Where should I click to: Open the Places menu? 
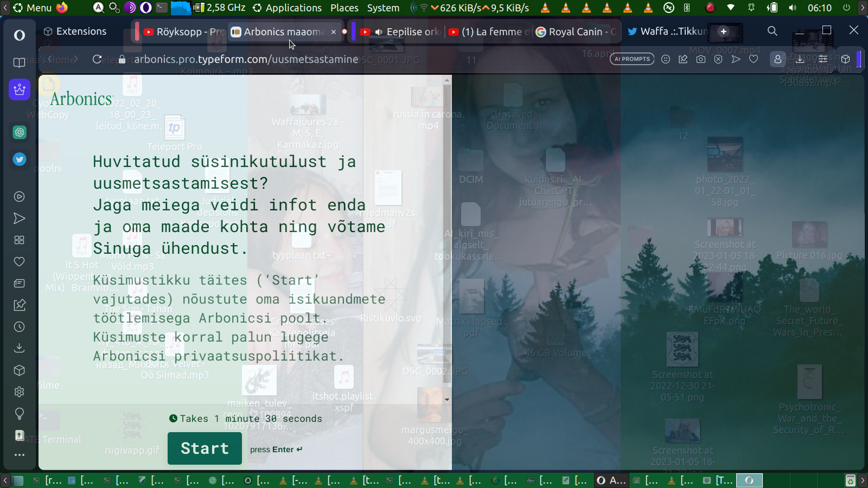(344, 8)
